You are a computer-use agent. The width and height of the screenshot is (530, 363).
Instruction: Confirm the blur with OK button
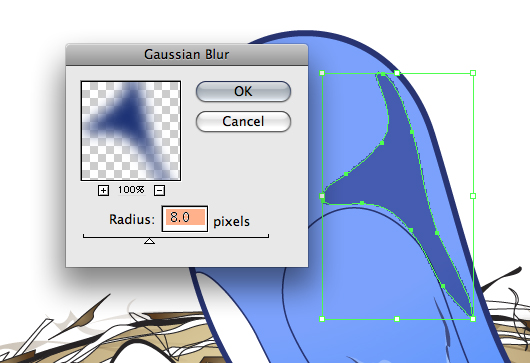[x=243, y=91]
